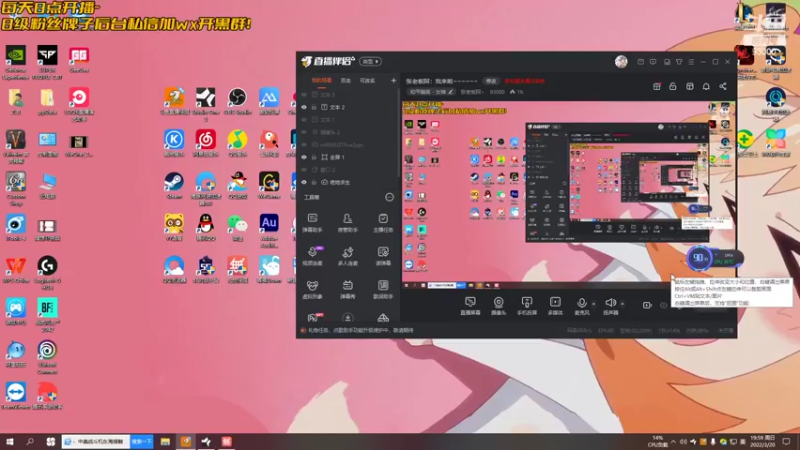Open the 多人连麦 tool
This screenshot has width=800, height=450.
(347, 256)
